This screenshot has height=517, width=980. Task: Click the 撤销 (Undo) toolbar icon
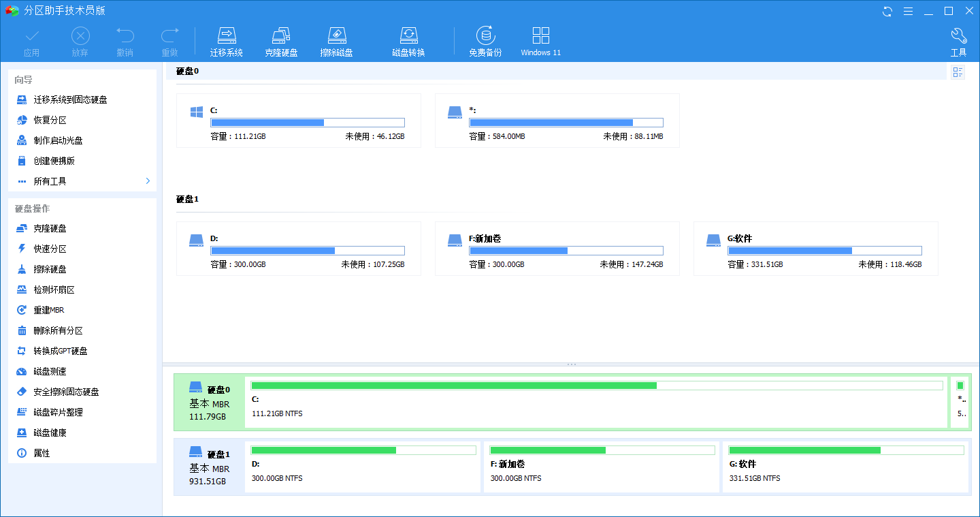pyautogui.click(x=125, y=42)
